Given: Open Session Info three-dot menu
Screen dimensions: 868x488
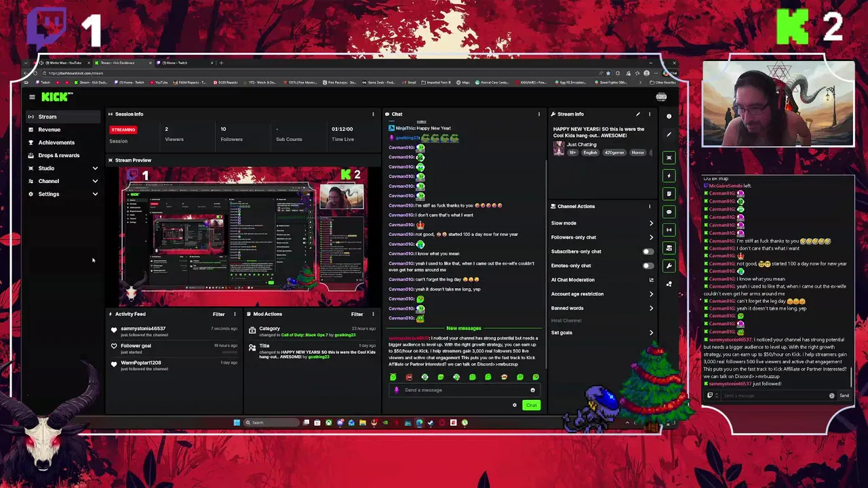Looking at the screenshot, I should click(372, 114).
